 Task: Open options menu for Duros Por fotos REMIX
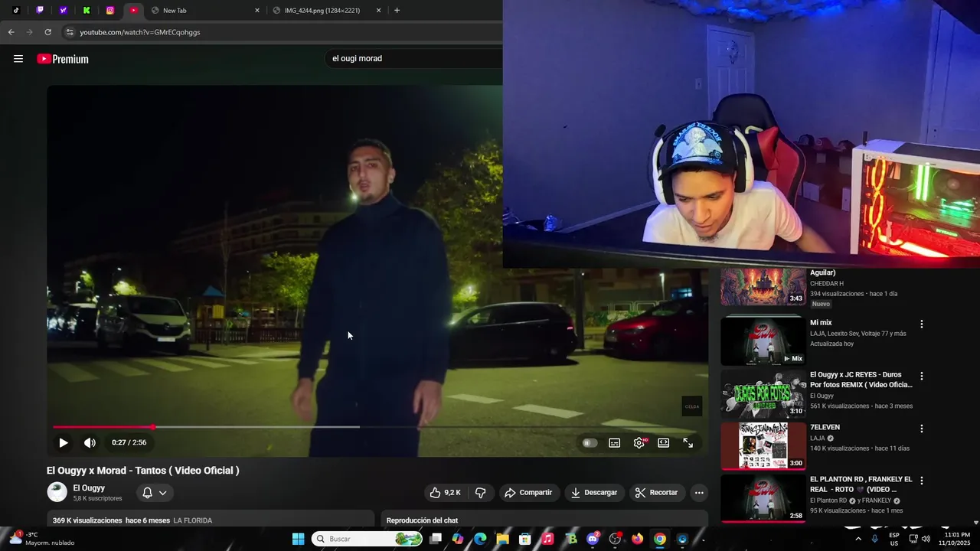click(x=922, y=376)
